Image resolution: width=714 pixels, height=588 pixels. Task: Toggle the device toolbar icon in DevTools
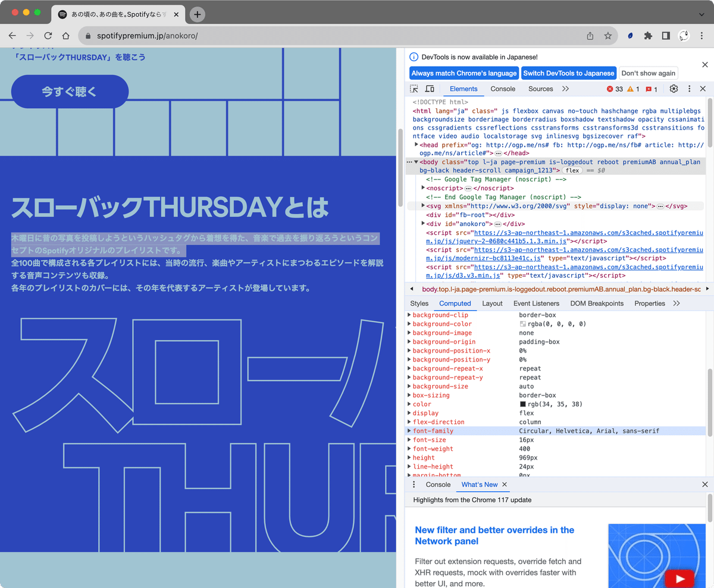point(430,89)
